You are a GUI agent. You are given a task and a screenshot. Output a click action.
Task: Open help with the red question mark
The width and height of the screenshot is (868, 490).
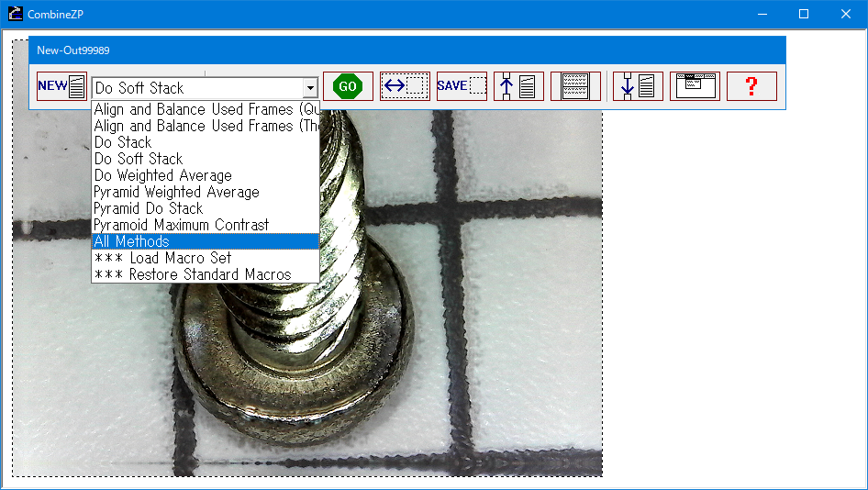click(751, 86)
